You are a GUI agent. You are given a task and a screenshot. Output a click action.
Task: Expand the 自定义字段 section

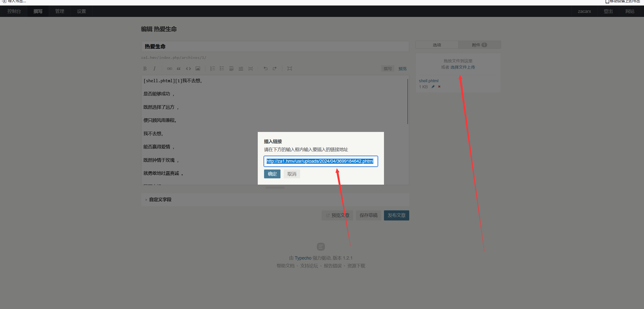[160, 200]
